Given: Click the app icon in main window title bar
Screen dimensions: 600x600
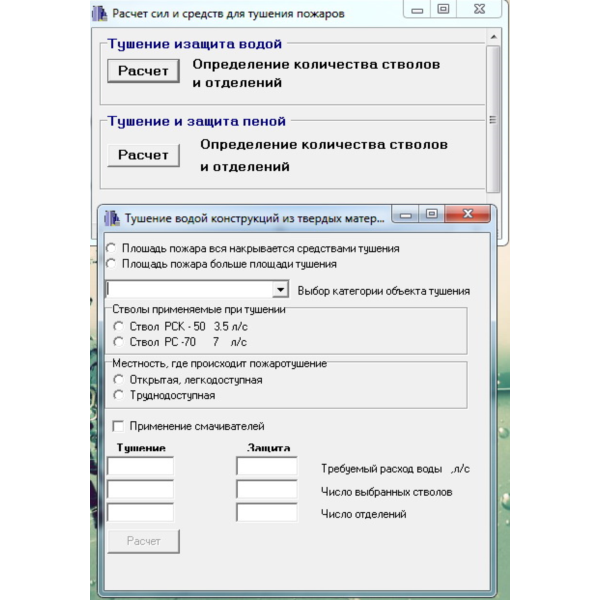Looking at the screenshot, I should click(99, 14).
